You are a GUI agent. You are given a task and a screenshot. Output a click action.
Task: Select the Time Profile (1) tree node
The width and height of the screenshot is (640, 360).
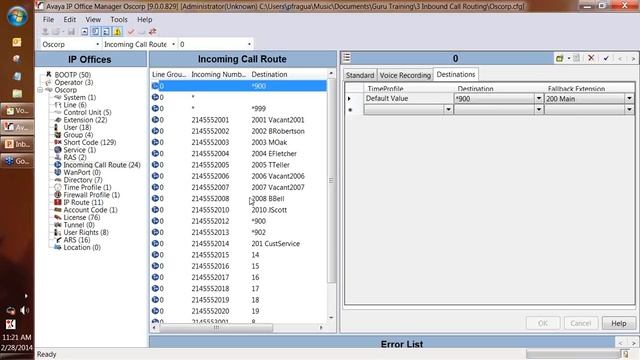(x=87, y=187)
